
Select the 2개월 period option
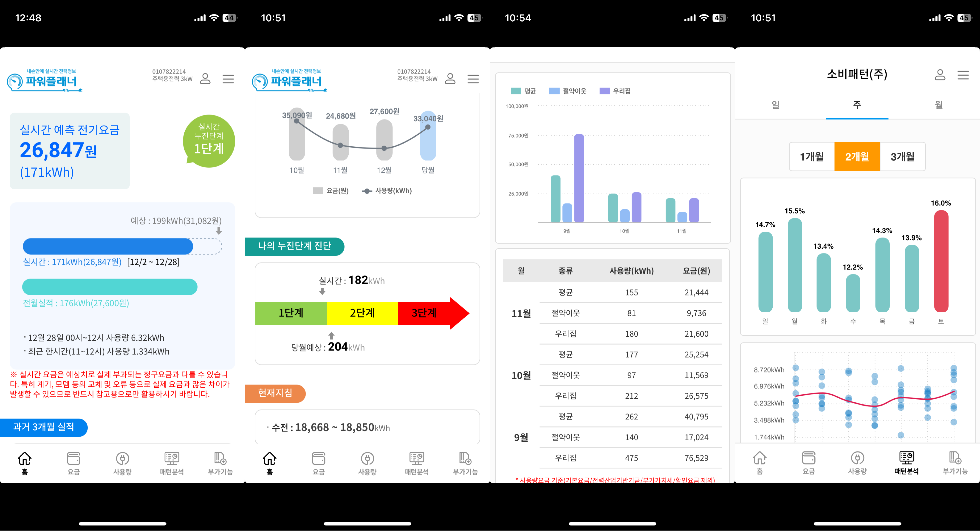857,156
